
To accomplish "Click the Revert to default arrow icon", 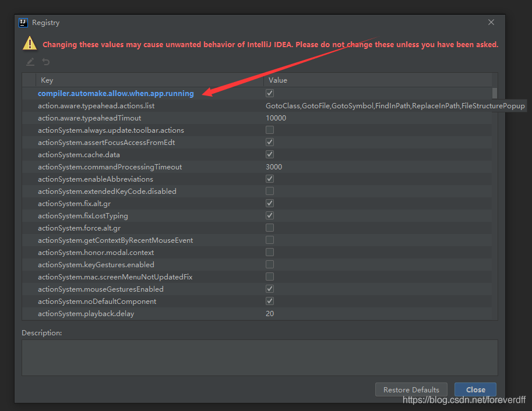I will [46, 62].
